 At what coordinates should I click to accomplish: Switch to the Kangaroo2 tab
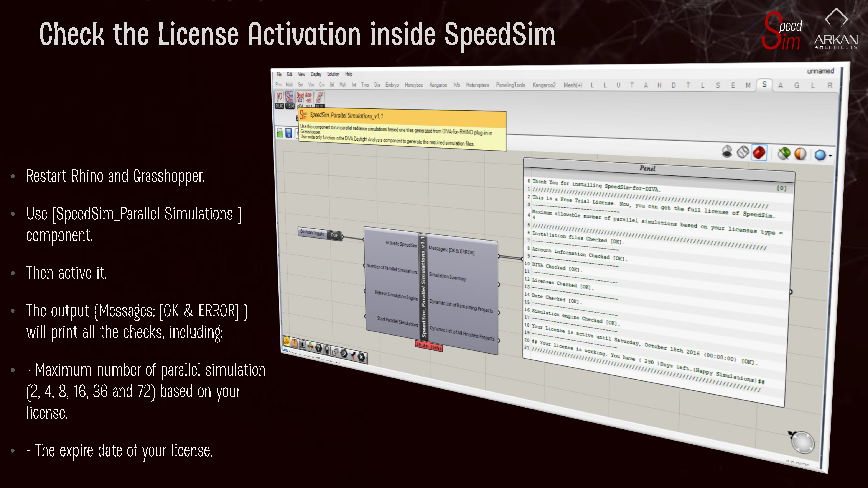coord(544,85)
